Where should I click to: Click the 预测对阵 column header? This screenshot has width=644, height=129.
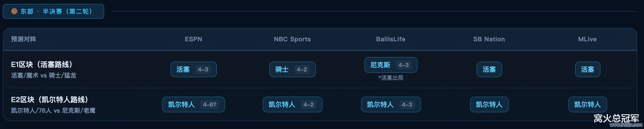coord(24,39)
